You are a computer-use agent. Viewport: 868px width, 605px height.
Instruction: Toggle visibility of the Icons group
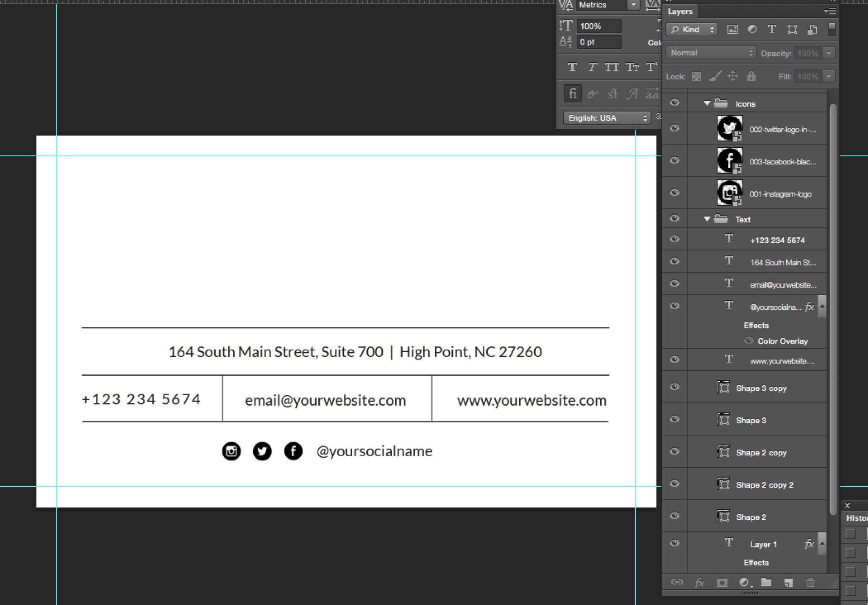(x=674, y=103)
